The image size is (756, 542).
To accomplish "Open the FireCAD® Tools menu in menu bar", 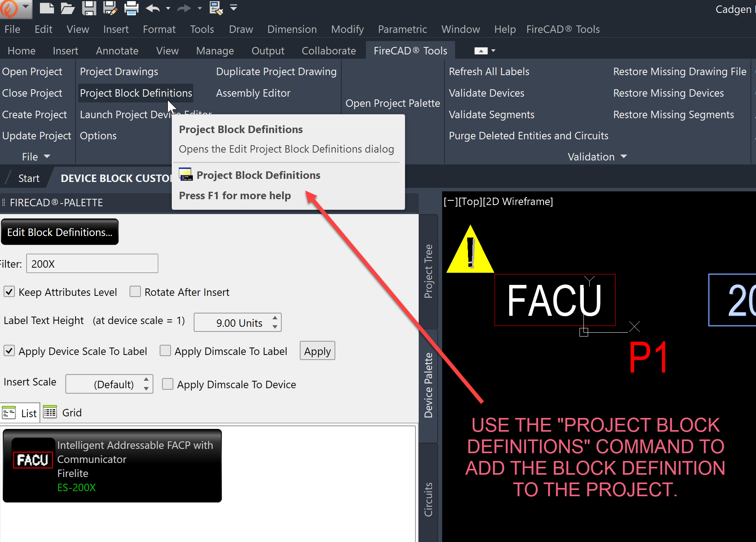I will [x=563, y=29].
